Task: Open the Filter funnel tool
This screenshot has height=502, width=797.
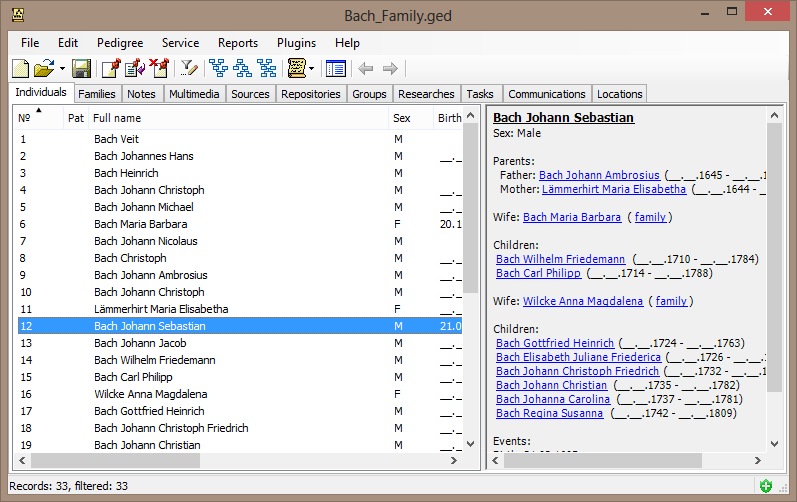Action: [x=188, y=69]
